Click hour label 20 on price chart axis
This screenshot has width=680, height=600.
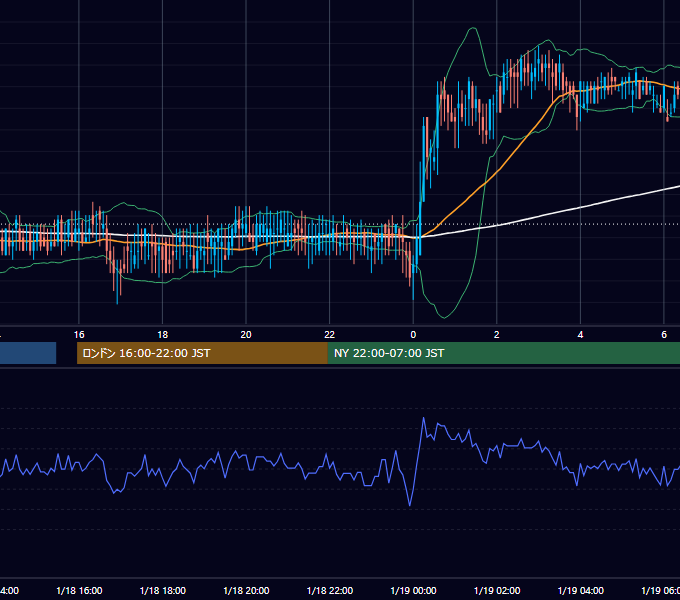pos(246,334)
